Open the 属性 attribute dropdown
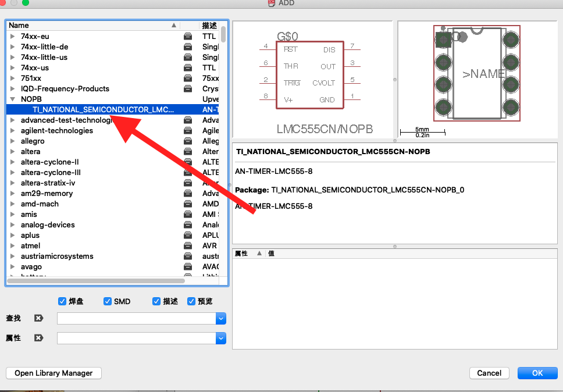Screen dimensions: 563x392 221,338
